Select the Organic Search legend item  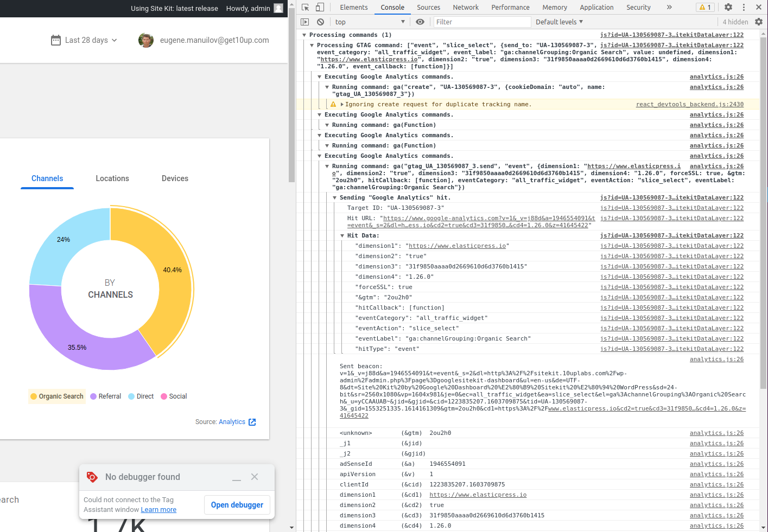point(57,396)
